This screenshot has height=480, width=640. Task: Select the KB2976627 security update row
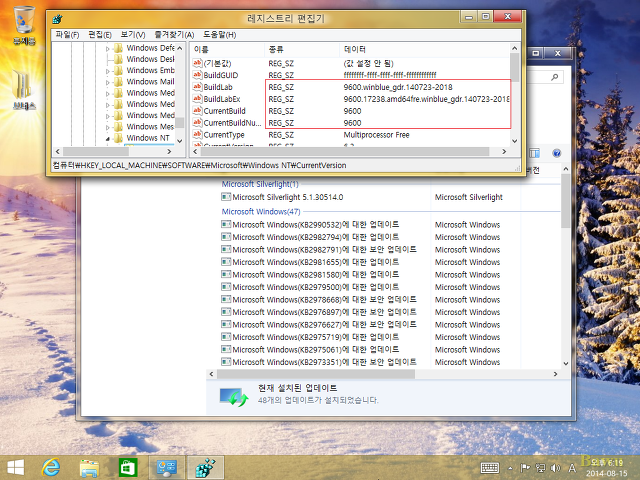coord(390,324)
